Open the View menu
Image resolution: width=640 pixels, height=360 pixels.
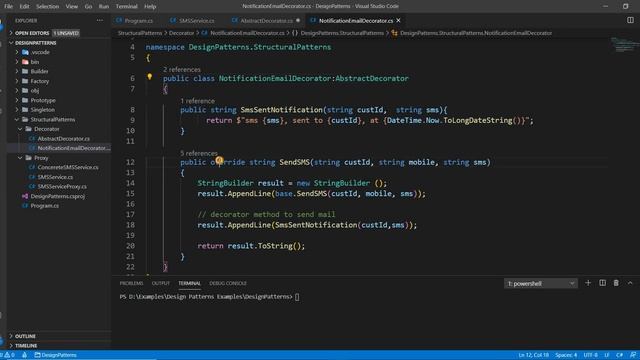click(72, 6)
